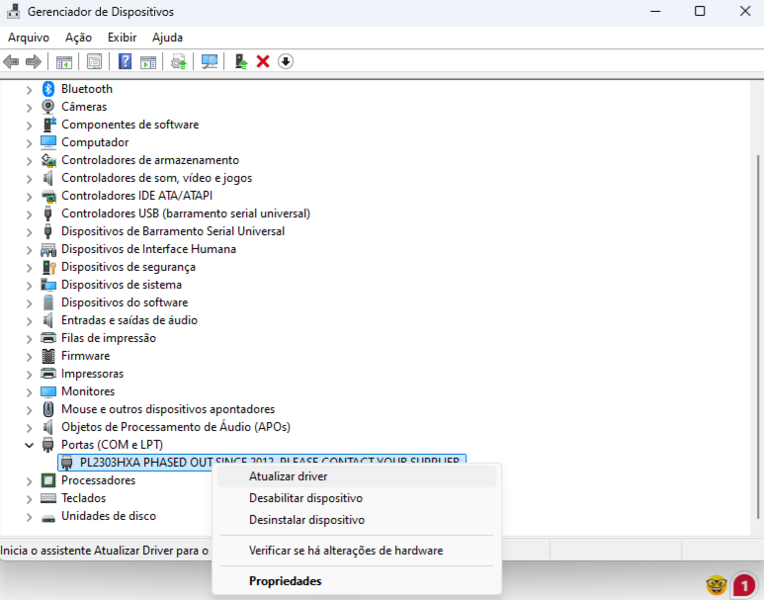764x600 pixels.
Task: Expand the Monitores node
Action: (29, 392)
